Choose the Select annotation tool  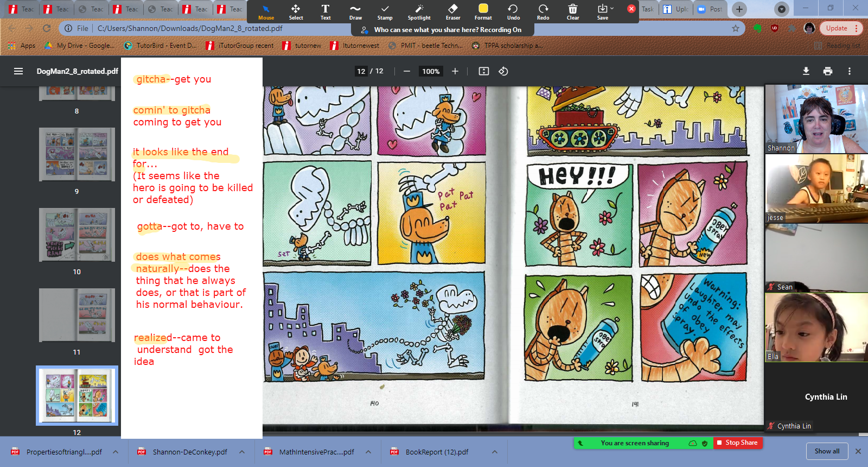click(x=296, y=12)
